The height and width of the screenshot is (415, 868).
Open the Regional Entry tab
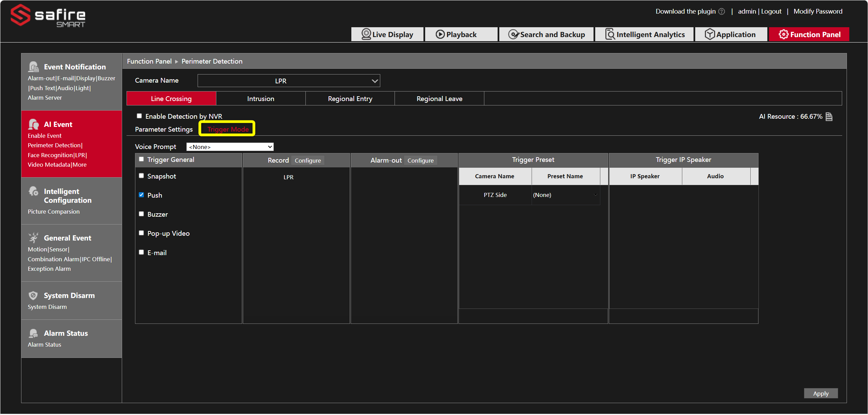(x=350, y=99)
